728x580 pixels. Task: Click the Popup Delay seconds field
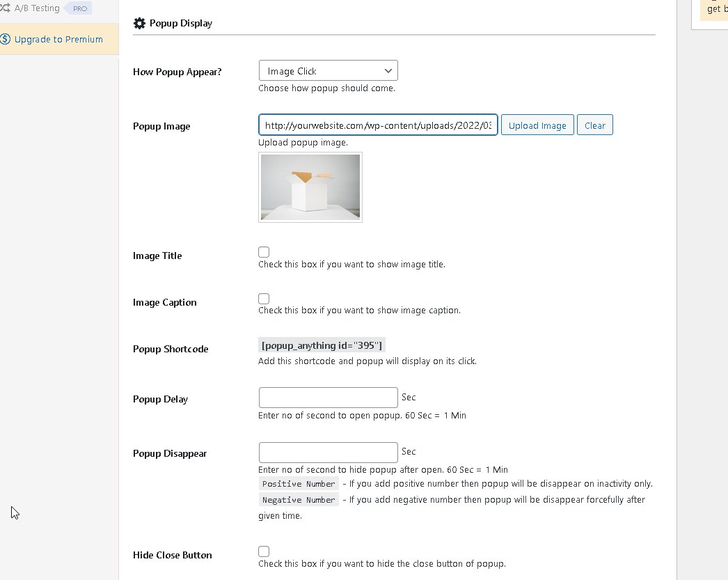point(328,397)
